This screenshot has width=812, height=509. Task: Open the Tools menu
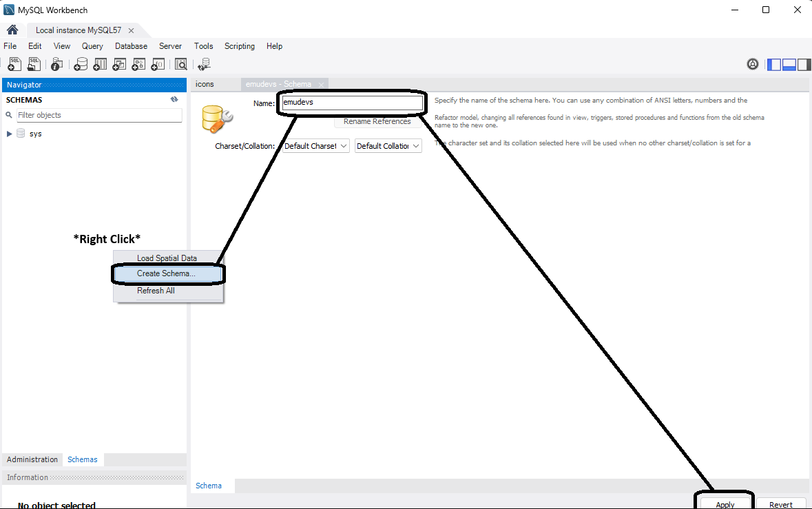coord(204,46)
